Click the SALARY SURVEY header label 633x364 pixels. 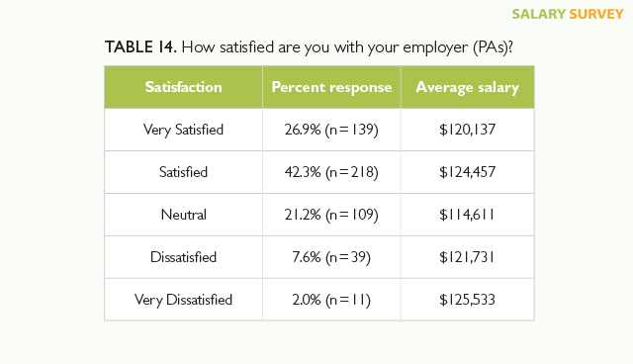568,14
